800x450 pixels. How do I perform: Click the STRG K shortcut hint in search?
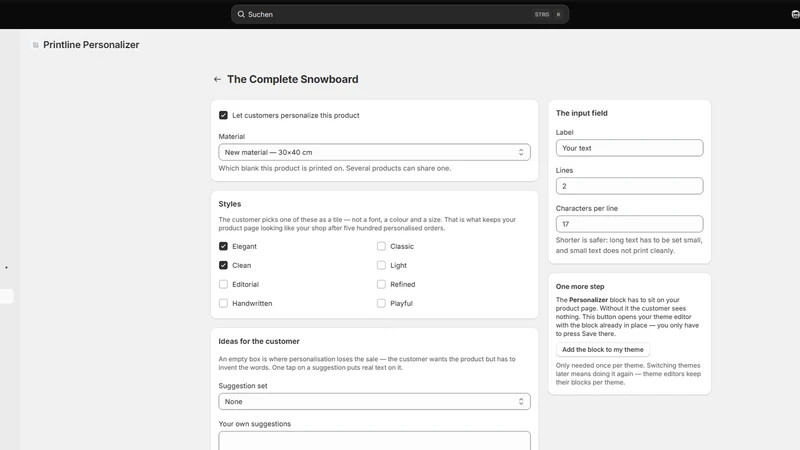548,14
